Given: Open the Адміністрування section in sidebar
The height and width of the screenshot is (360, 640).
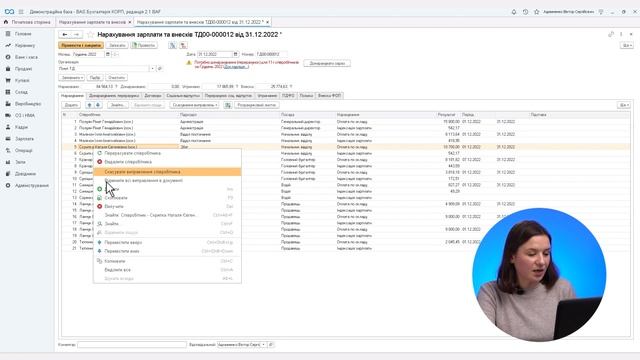Looking at the screenshot, I should pyautogui.click(x=31, y=186).
